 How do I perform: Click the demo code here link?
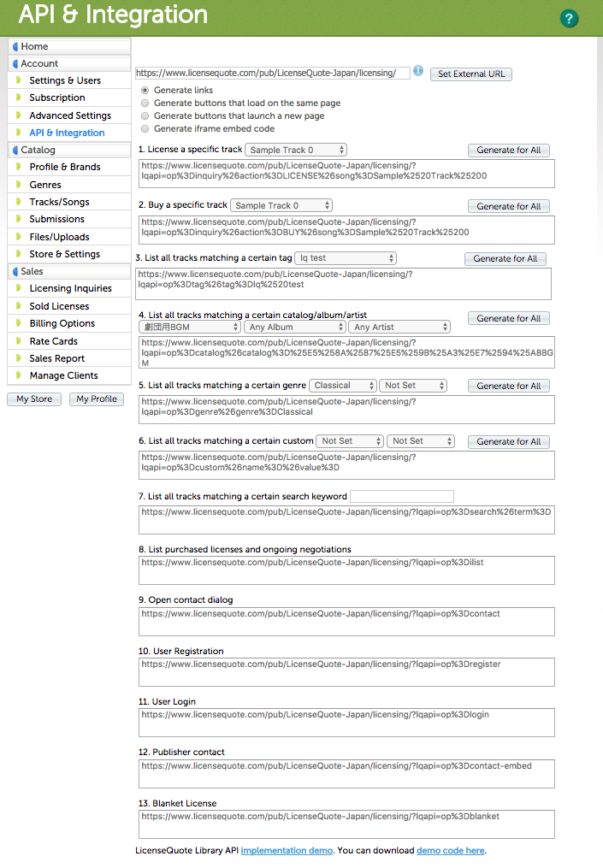pyautogui.click(x=450, y=851)
